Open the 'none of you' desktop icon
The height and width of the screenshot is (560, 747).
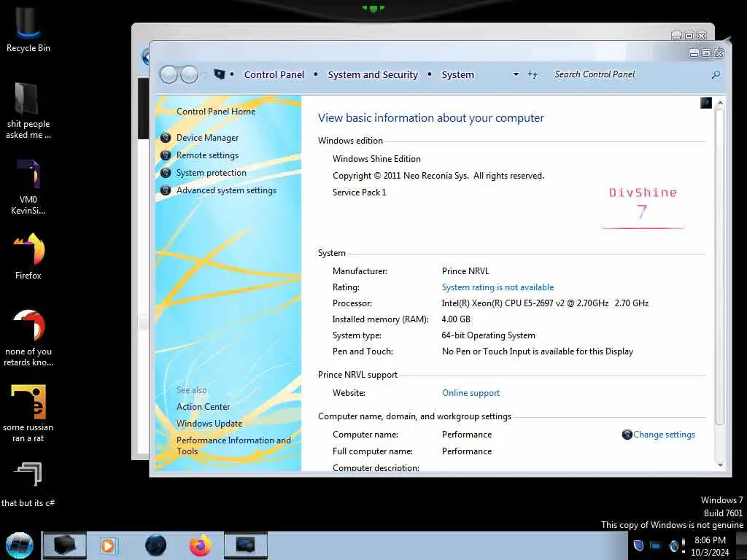point(28,338)
